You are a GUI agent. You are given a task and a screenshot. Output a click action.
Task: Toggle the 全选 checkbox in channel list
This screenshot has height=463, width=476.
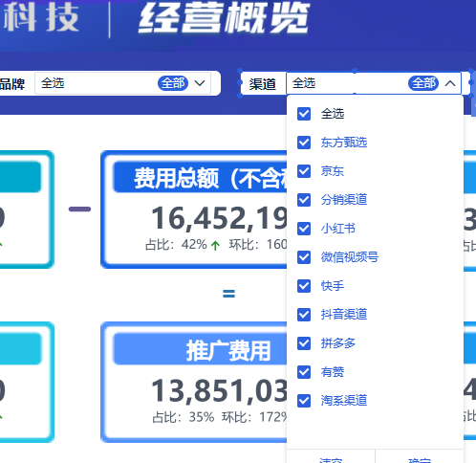304,114
